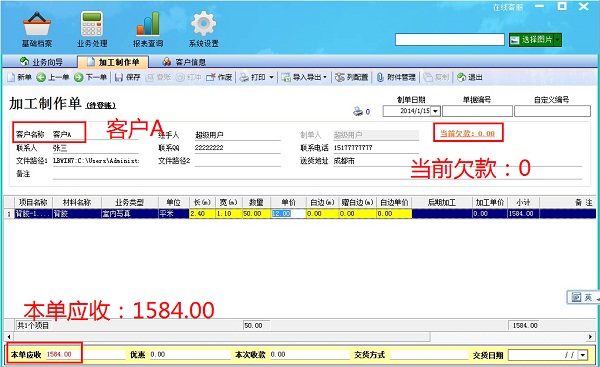Click the horizontal scrollbar right arrow
The width and height of the screenshot is (600, 367).
[591, 337]
